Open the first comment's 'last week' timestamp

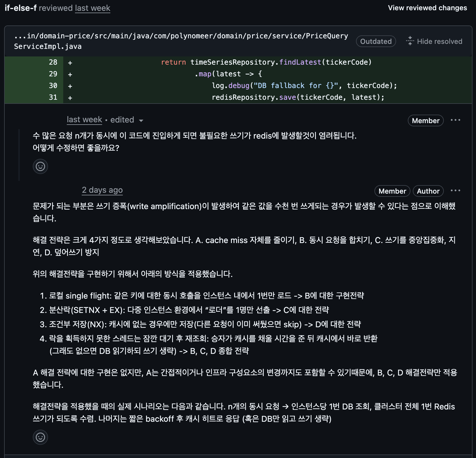84,120
